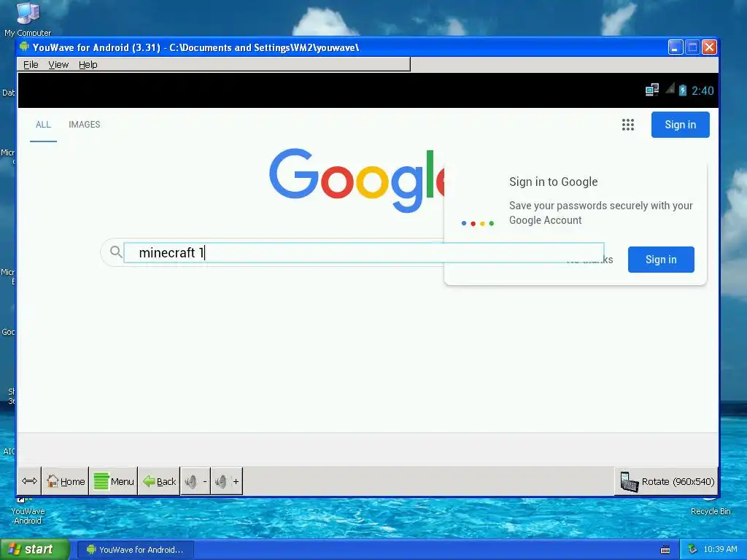Increase the emulator volume
This screenshot has width=747, height=560.
tap(227, 481)
